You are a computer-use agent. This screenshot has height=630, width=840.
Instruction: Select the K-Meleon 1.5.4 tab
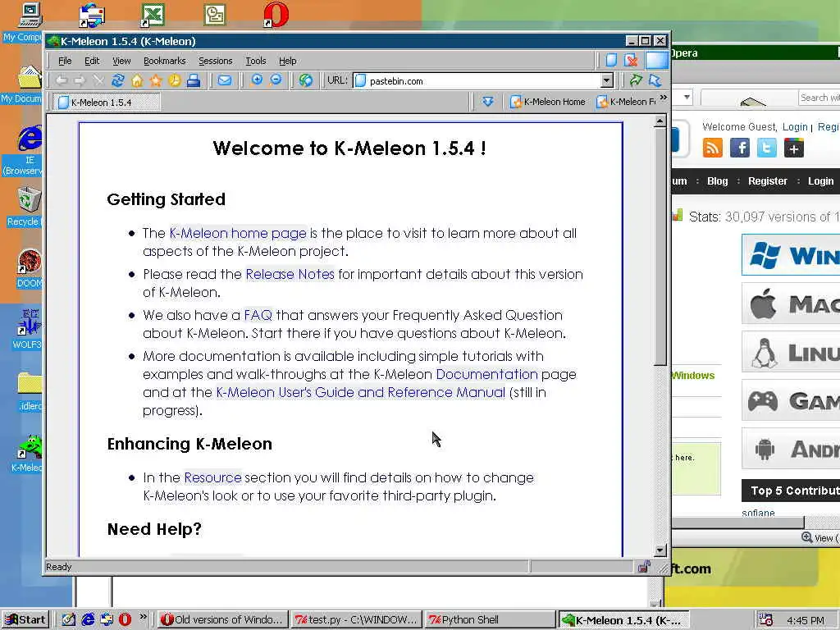106,102
